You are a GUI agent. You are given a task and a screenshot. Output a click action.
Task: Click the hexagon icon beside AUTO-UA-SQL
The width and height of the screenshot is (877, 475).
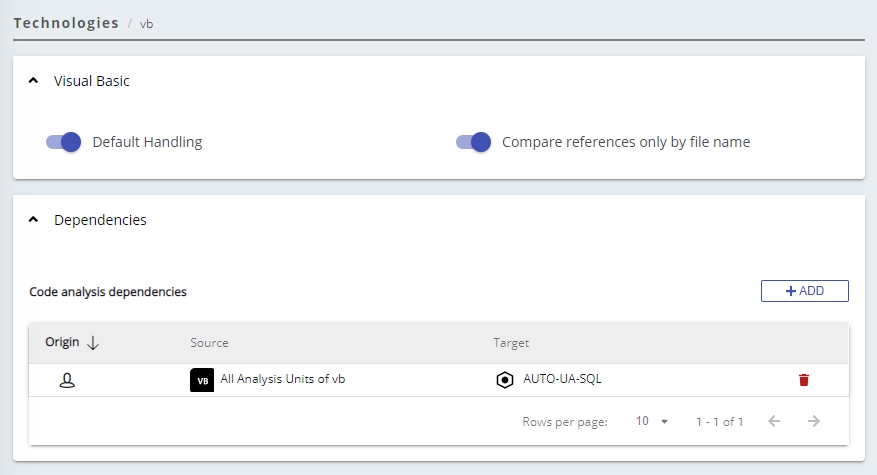pyautogui.click(x=505, y=380)
